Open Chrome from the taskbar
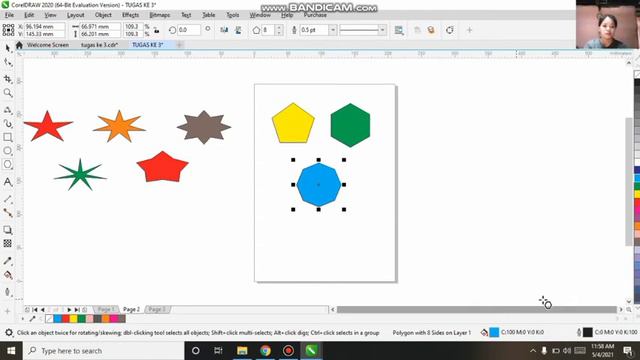Screen dimensions: 640x360 (265, 351)
